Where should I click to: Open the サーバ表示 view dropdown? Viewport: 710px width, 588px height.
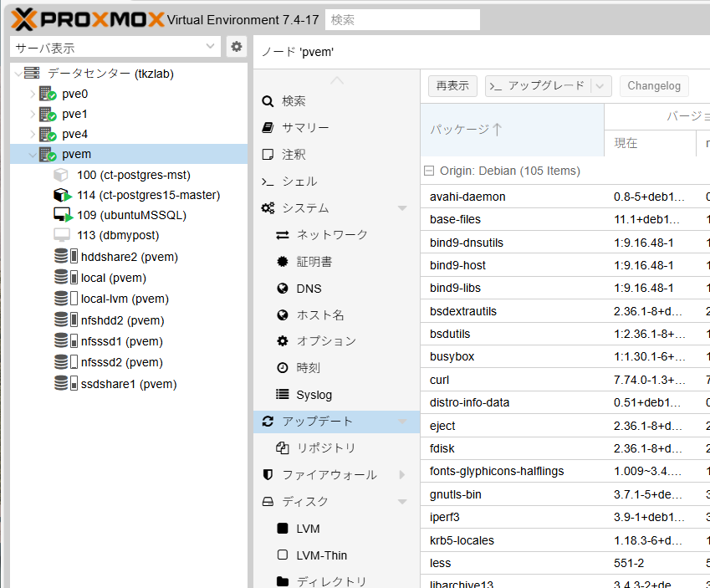coord(210,47)
